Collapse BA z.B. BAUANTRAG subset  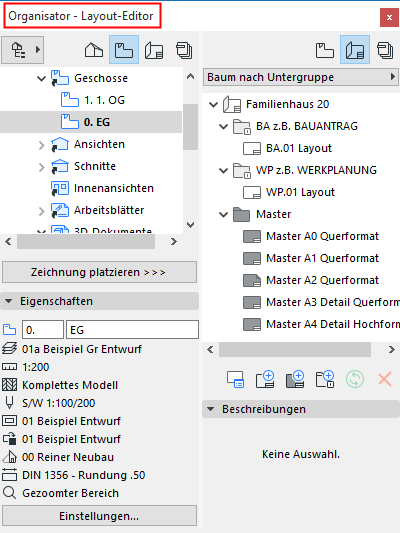pos(224,126)
